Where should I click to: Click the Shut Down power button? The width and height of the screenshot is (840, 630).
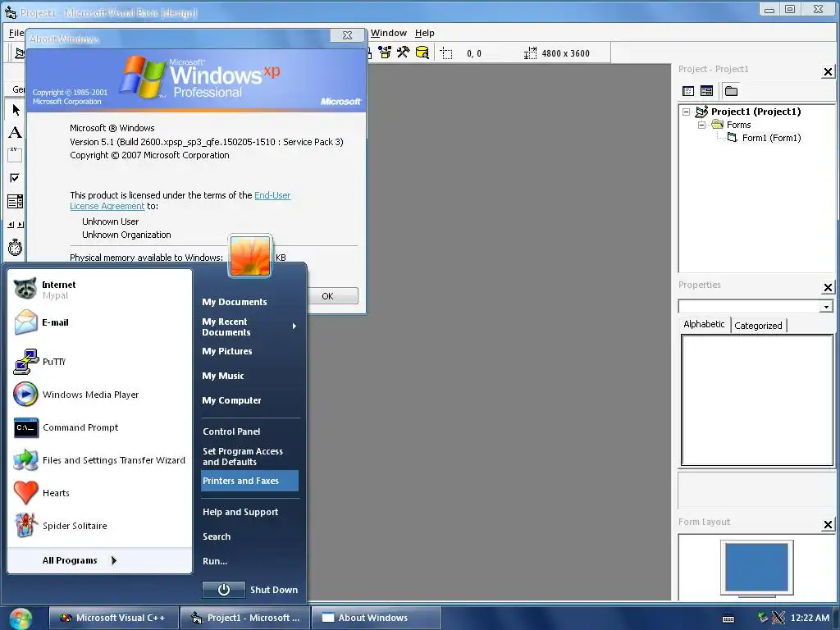[x=223, y=590]
